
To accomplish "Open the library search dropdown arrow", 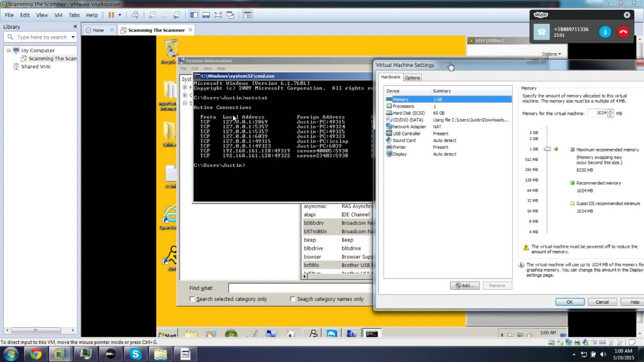I will 73,37.
